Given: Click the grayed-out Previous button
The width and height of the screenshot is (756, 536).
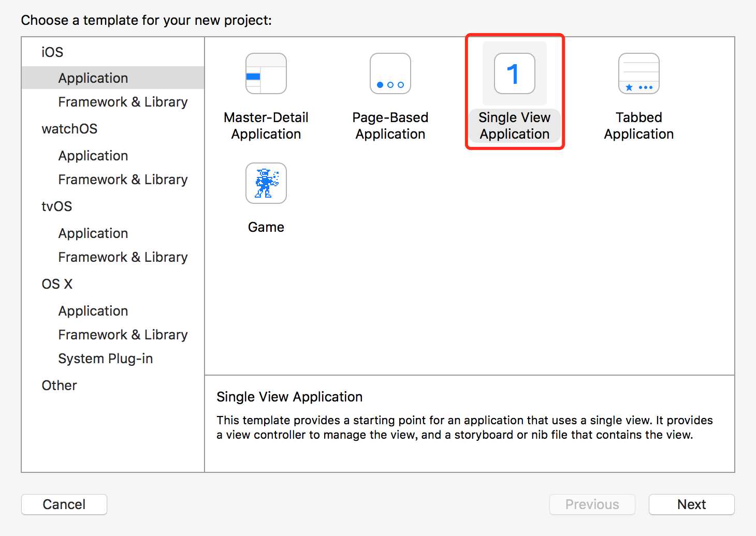Looking at the screenshot, I should click(x=592, y=504).
